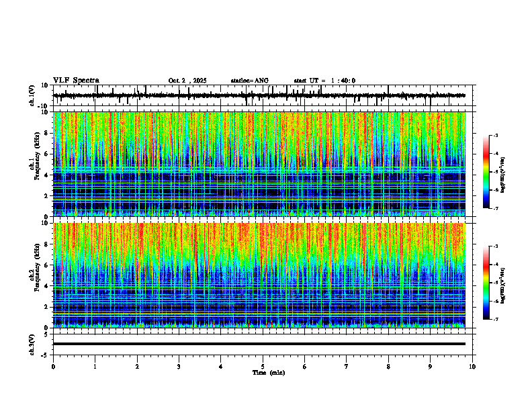
Task: Click the ch.3(V) flat black trace
Action: pos(259,344)
